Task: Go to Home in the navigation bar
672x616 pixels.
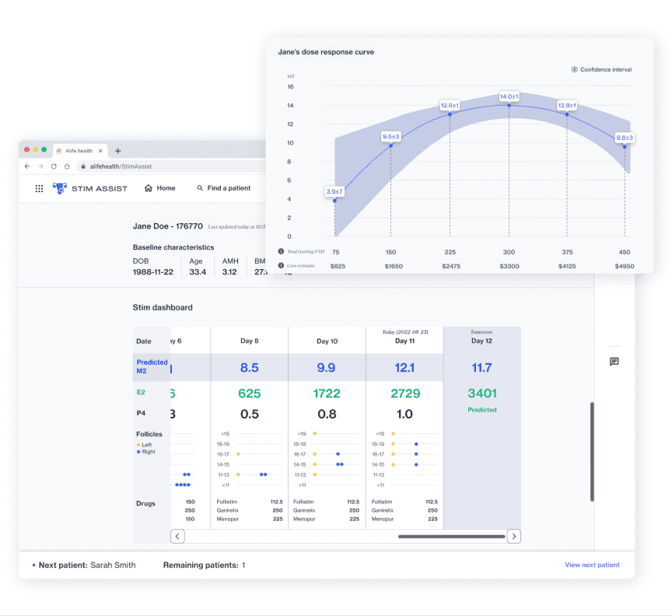Action: click(159, 188)
